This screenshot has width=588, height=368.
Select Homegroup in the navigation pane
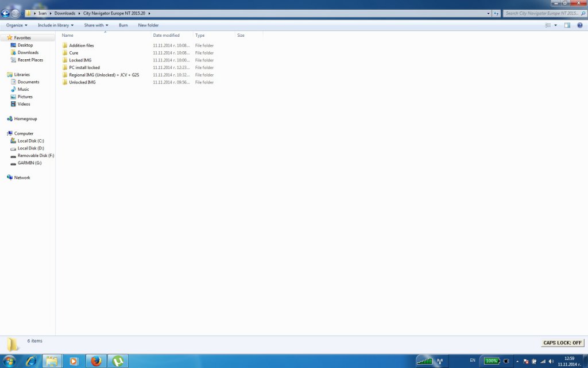tap(25, 118)
